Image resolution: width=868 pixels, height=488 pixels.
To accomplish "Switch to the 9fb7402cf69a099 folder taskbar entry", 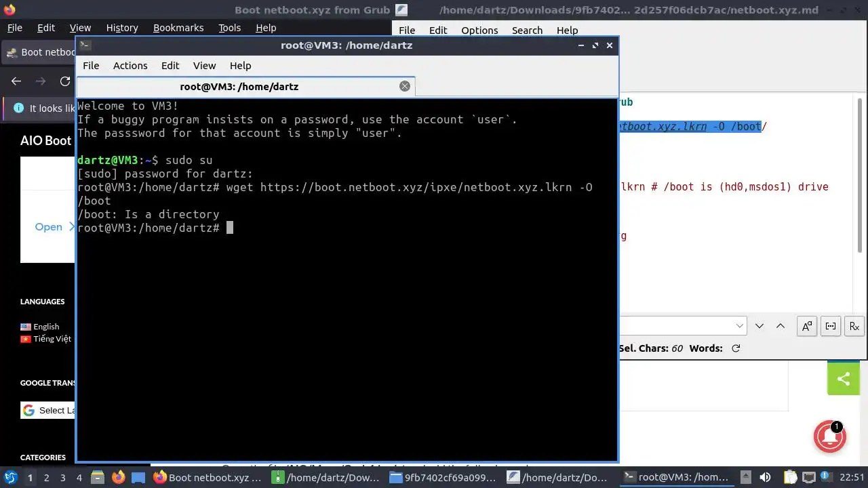I will coord(445,478).
